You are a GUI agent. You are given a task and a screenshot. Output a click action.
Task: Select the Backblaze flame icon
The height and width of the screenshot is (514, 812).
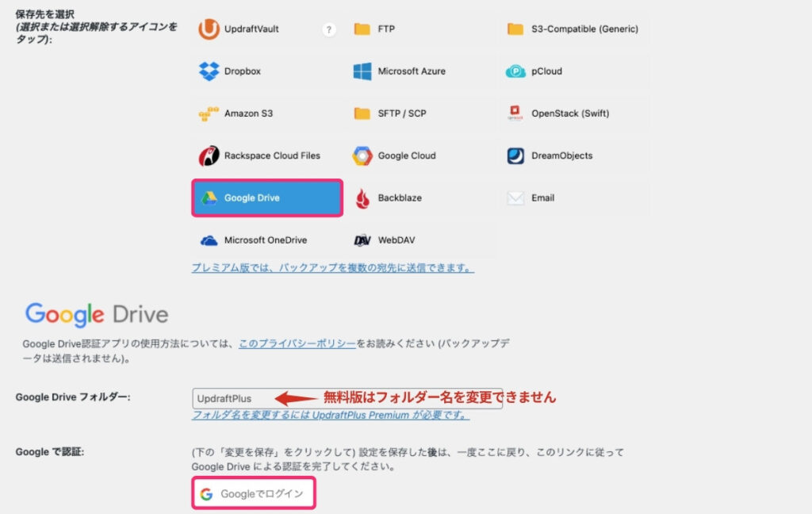[x=362, y=198]
